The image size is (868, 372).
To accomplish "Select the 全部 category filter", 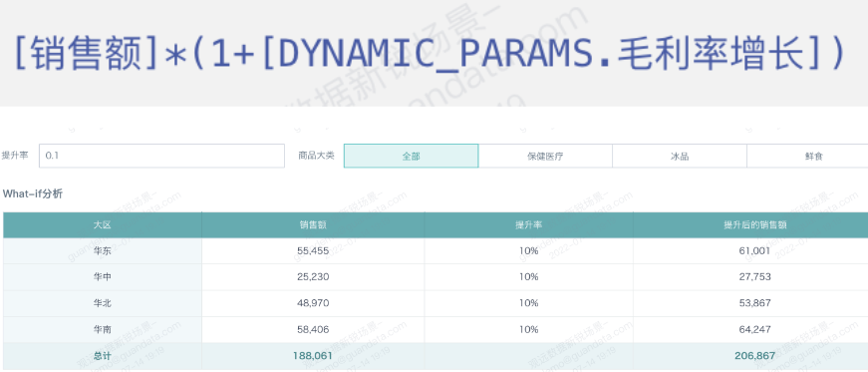I will pyautogui.click(x=411, y=156).
